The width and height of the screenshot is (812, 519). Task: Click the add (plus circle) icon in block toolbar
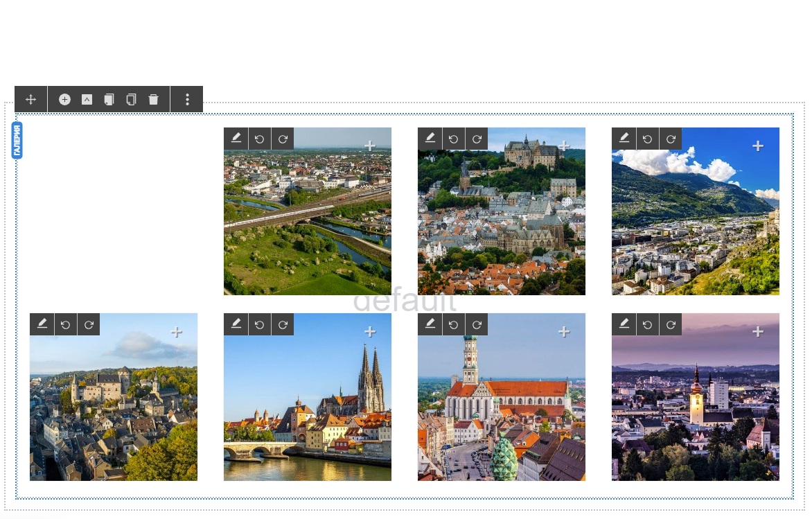tap(64, 99)
